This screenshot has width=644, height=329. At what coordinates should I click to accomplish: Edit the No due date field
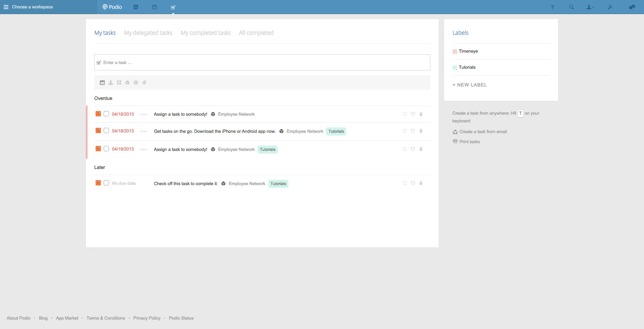coord(124,183)
